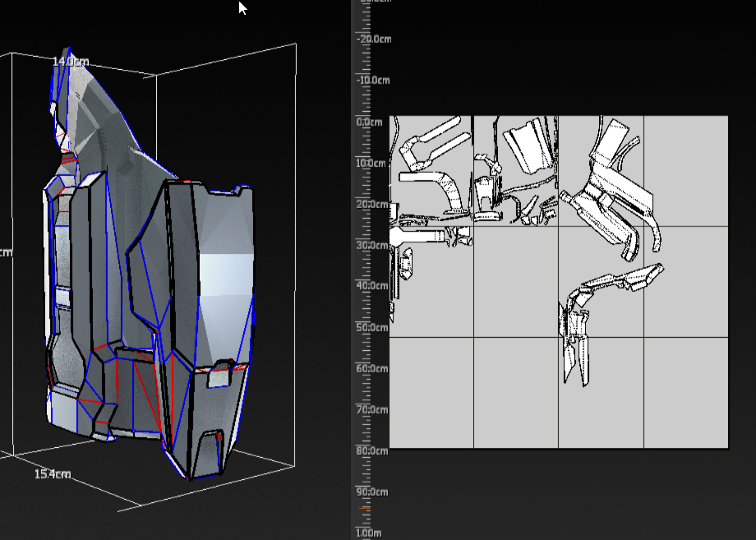Click the divider between 3D and 2D views
This screenshot has height=540, width=756.
point(353,271)
